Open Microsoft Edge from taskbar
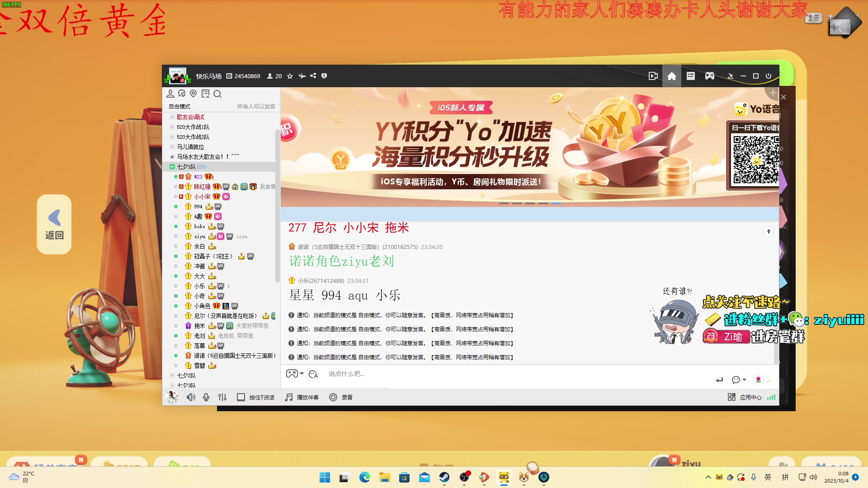This screenshot has height=488, width=868. point(364,477)
